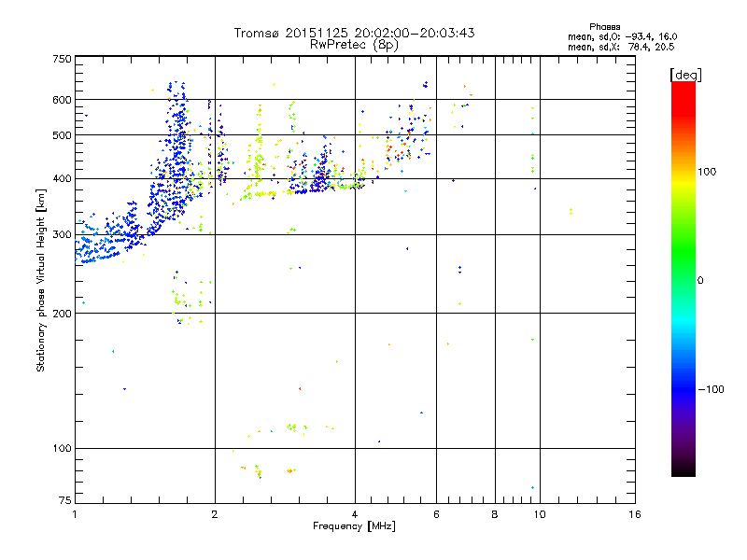Click the 'RwPretec (8p)' subtitle
Screen dimensions: 747x560
[354, 45]
